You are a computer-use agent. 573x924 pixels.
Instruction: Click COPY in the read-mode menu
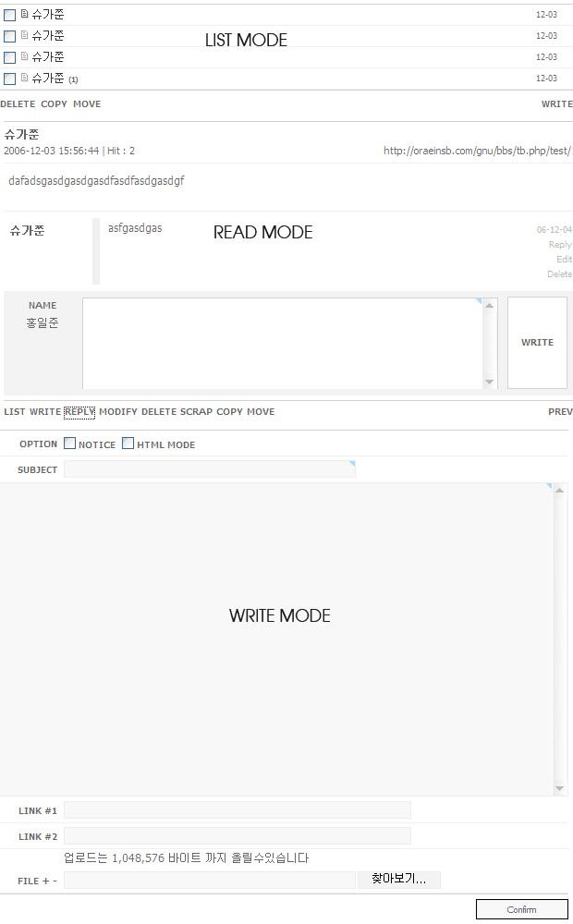(229, 412)
